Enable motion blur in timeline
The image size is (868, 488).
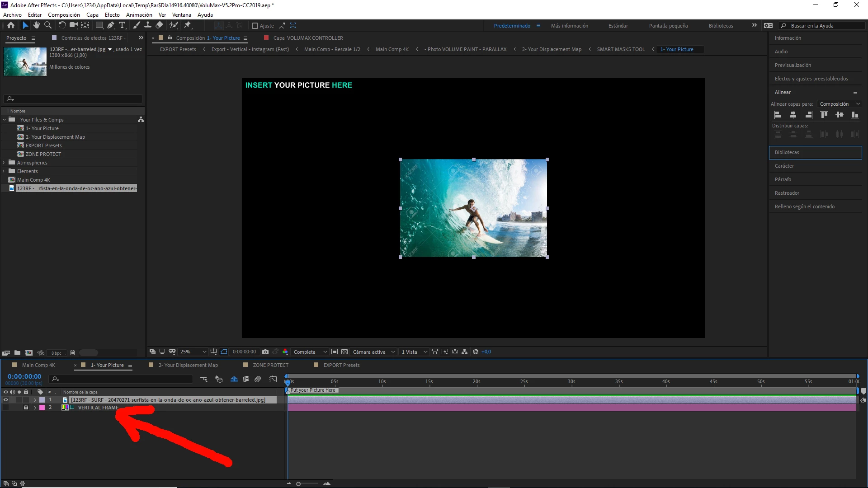pyautogui.click(x=258, y=380)
